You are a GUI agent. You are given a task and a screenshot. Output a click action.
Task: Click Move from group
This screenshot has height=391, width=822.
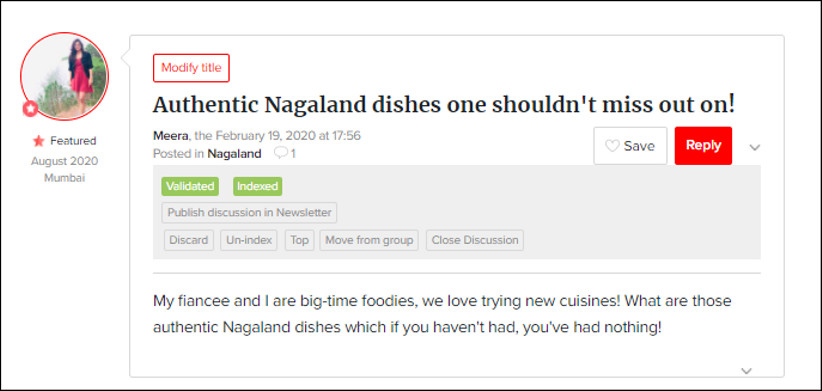coord(369,241)
